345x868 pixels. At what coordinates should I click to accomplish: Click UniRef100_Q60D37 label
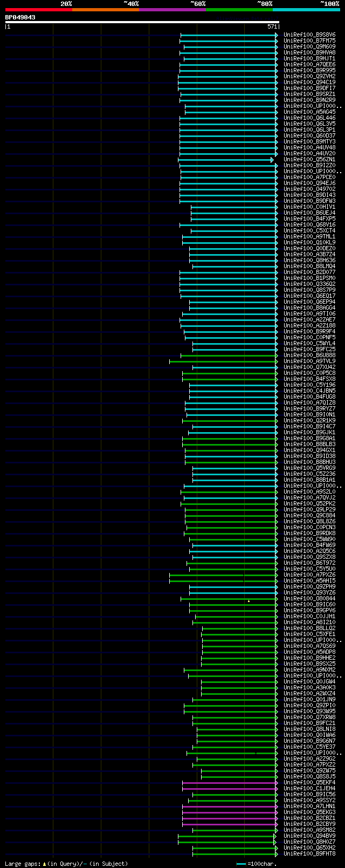point(309,135)
